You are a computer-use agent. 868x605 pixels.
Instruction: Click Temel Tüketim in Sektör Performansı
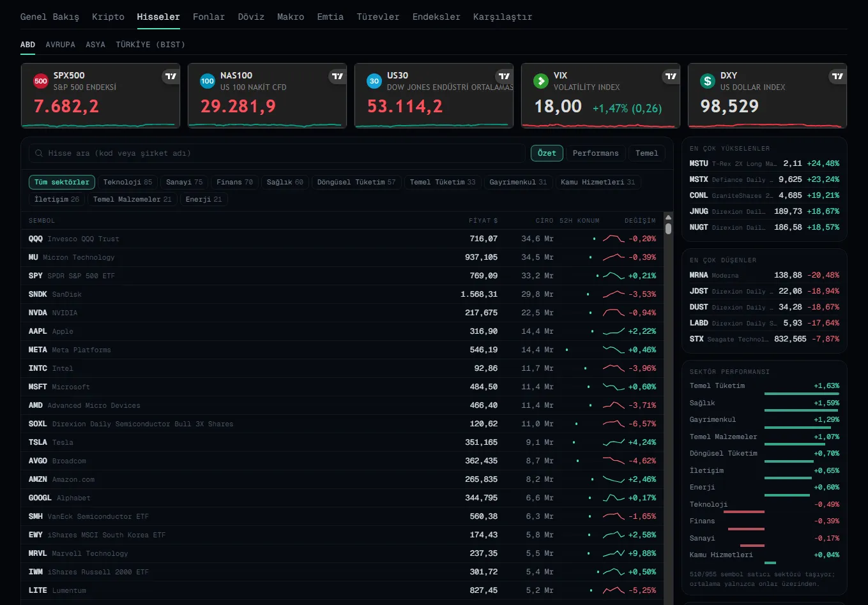(x=765, y=387)
